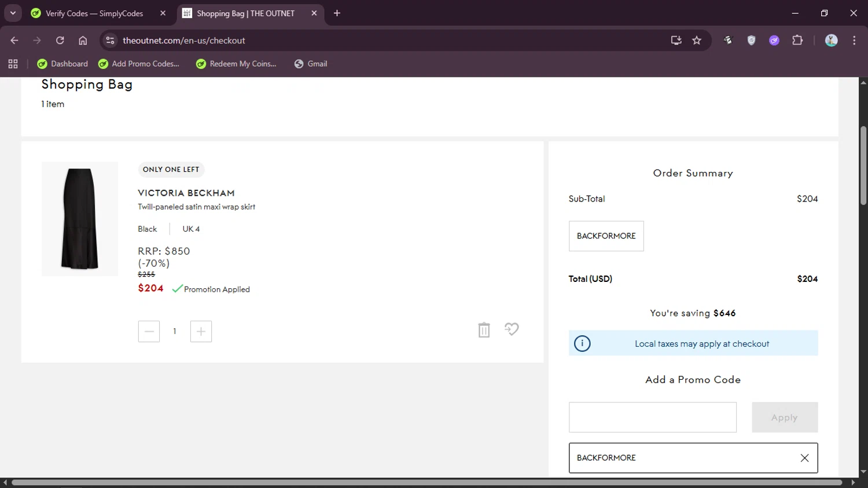Select the Shopping Bag | THE OUTNET tab
868x488 pixels.
coord(245,13)
